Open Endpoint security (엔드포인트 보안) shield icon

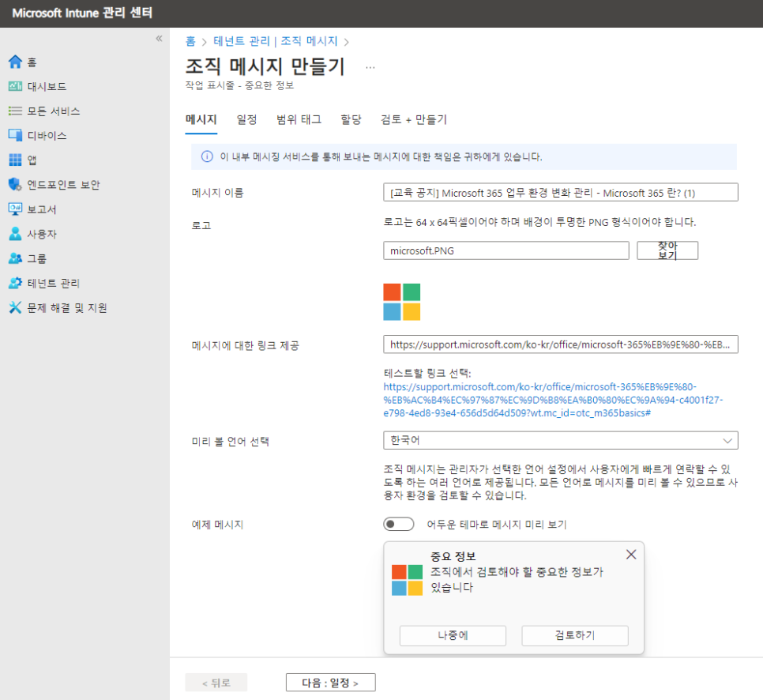click(x=15, y=185)
